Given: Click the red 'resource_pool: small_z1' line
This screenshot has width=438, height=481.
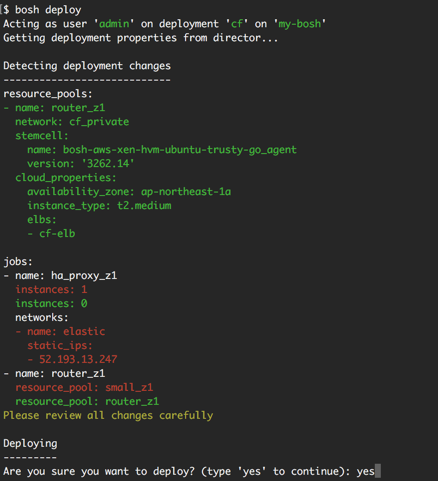Looking at the screenshot, I should tap(84, 387).
